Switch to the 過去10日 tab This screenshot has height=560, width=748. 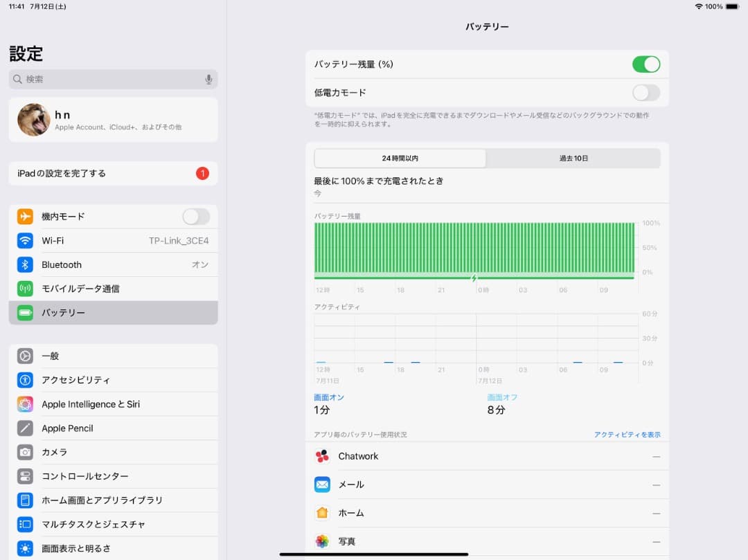click(573, 158)
